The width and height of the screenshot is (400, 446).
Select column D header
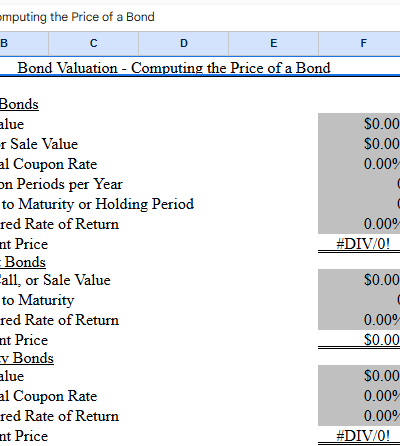[x=184, y=43]
